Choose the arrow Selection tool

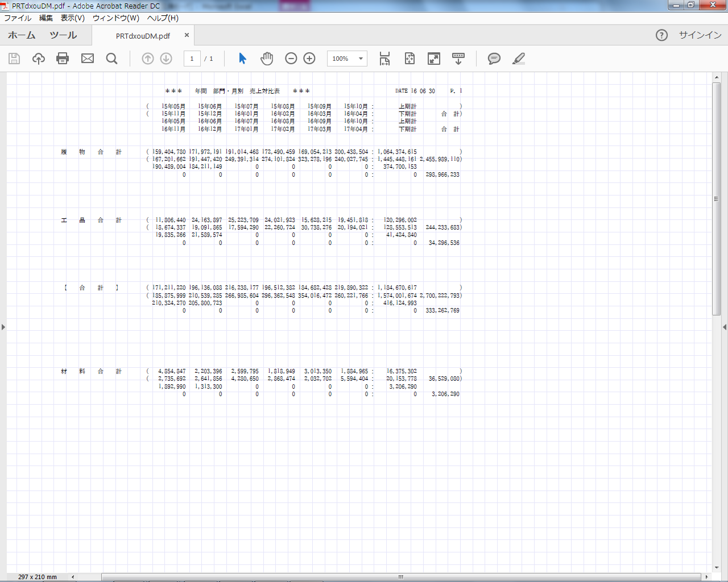point(243,59)
